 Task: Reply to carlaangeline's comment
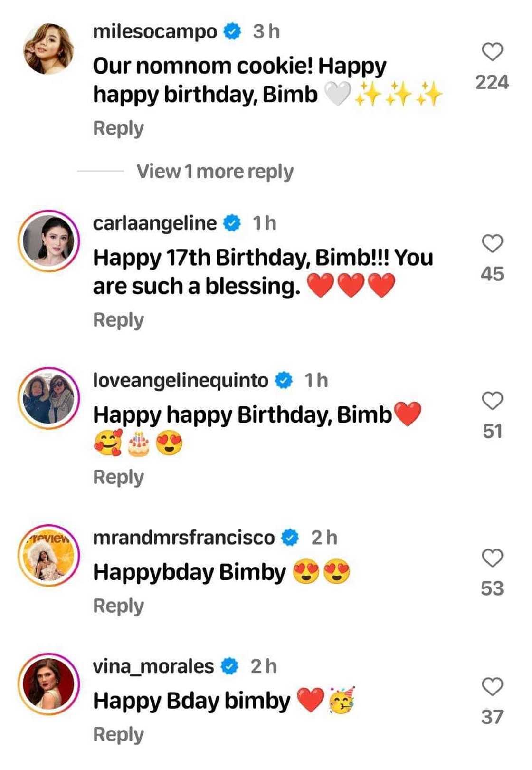click(x=118, y=320)
